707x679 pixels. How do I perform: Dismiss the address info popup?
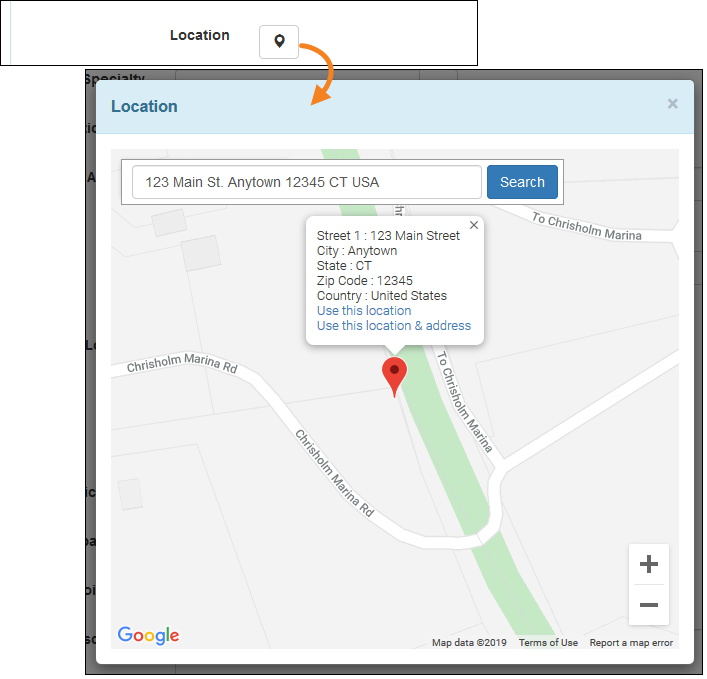click(x=474, y=225)
